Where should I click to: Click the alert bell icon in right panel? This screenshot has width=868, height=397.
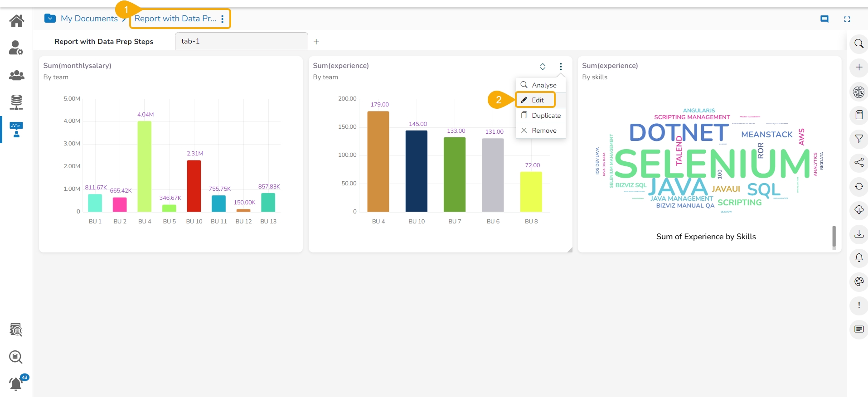859,257
